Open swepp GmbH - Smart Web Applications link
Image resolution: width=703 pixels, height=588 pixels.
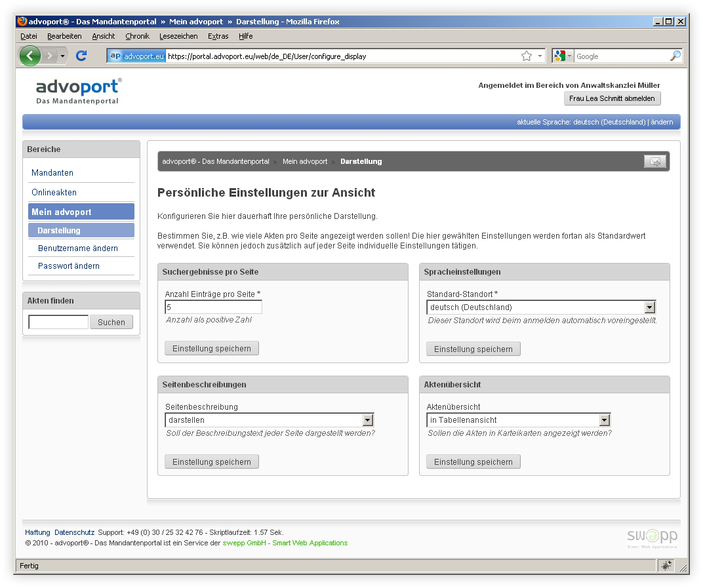[285, 543]
